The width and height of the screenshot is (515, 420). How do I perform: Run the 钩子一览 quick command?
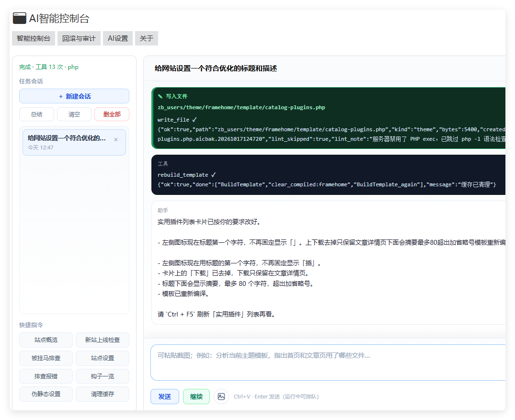click(103, 376)
